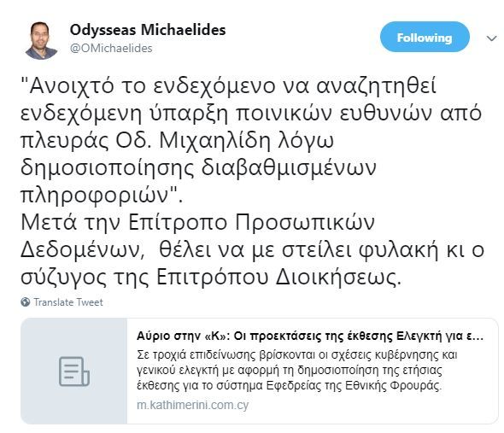Open the m.kathimerini.com.cy domain link
The image size is (504, 433).
pyautogui.click(x=192, y=405)
